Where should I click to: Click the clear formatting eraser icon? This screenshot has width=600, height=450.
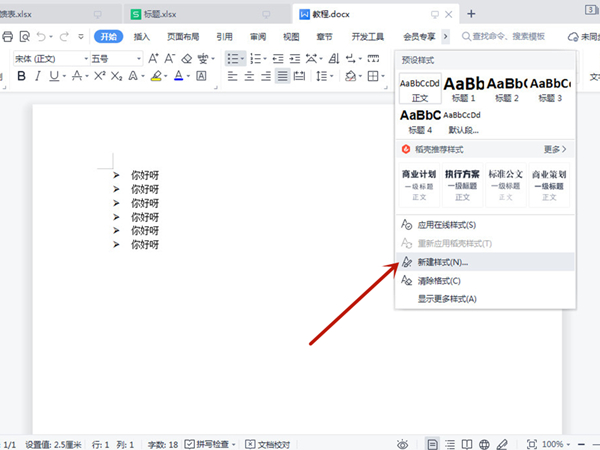(189, 58)
